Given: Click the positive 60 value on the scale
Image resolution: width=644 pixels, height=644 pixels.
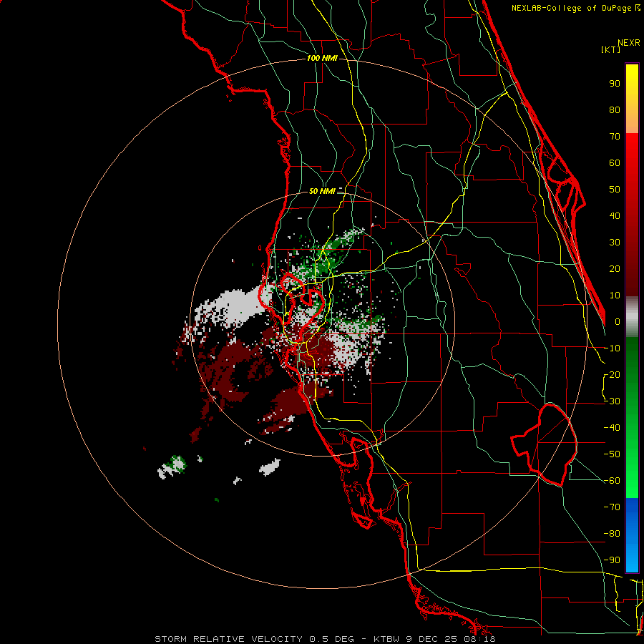Looking at the screenshot, I should click(x=615, y=162).
